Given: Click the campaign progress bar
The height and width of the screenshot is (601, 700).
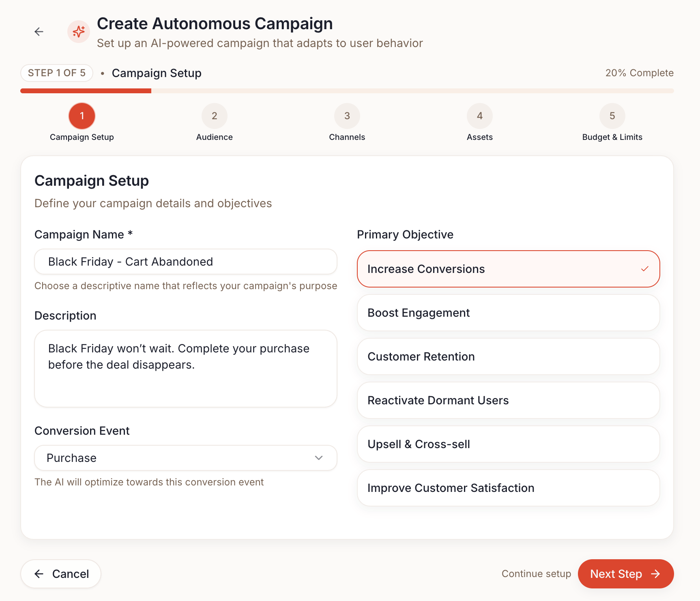Looking at the screenshot, I should point(347,91).
